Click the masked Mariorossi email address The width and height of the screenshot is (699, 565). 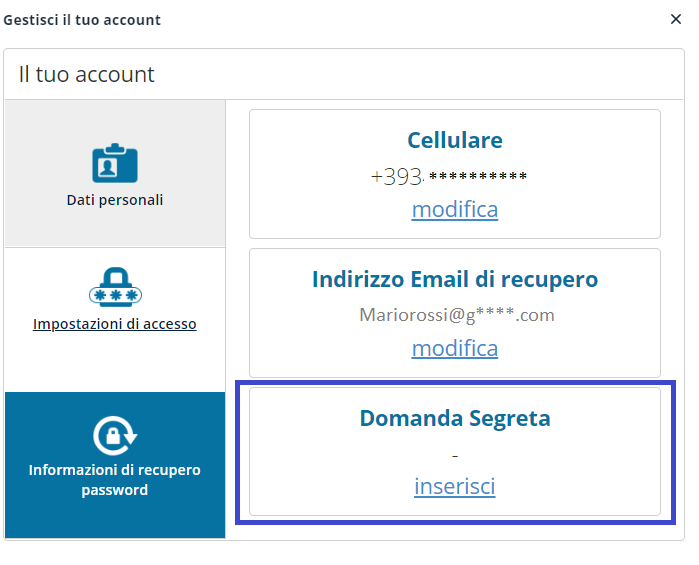click(456, 315)
